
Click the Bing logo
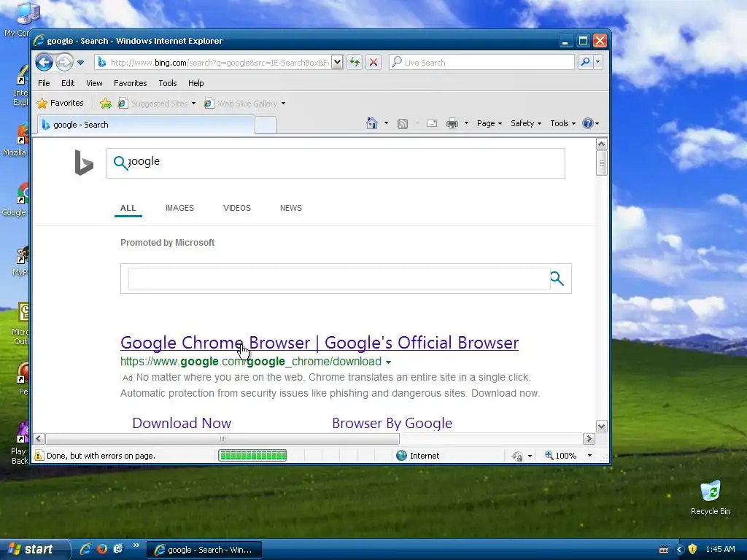coord(84,163)
